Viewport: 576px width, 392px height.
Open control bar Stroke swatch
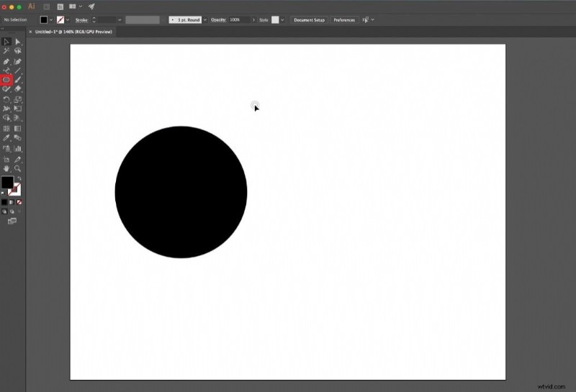[60, 20]
